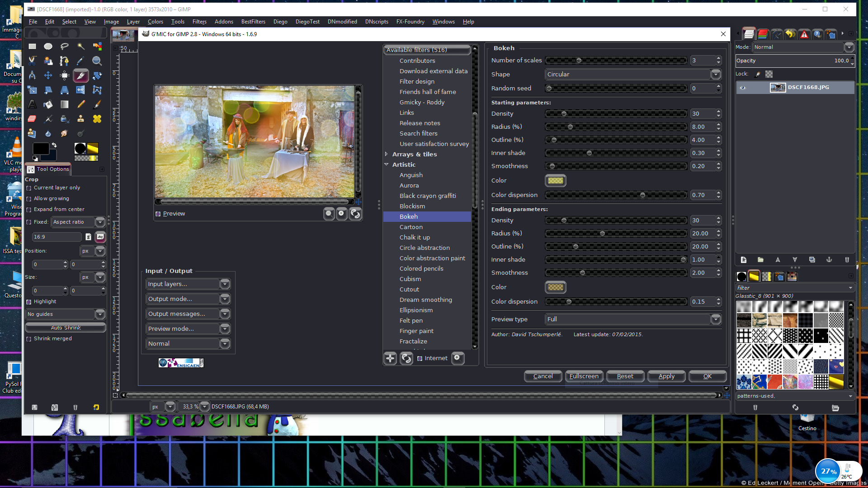
Task: Open the Preview mode dropdown
Action: (188, 328)
